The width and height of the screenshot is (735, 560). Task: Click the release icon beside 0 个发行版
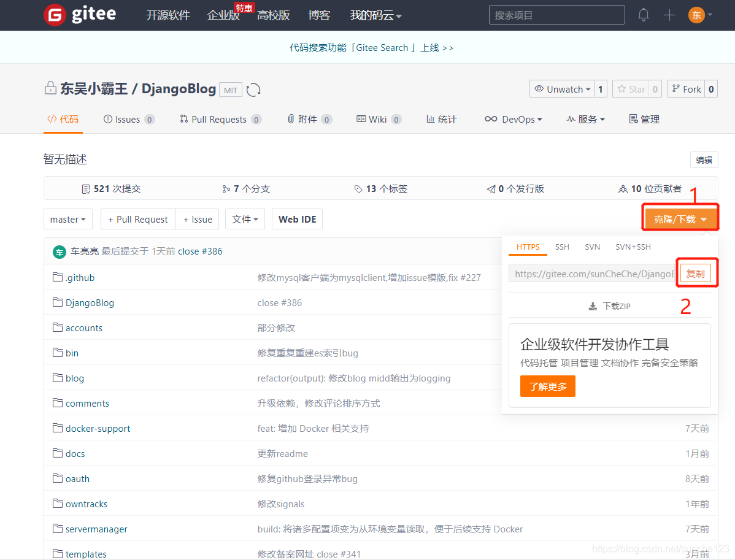491,189
